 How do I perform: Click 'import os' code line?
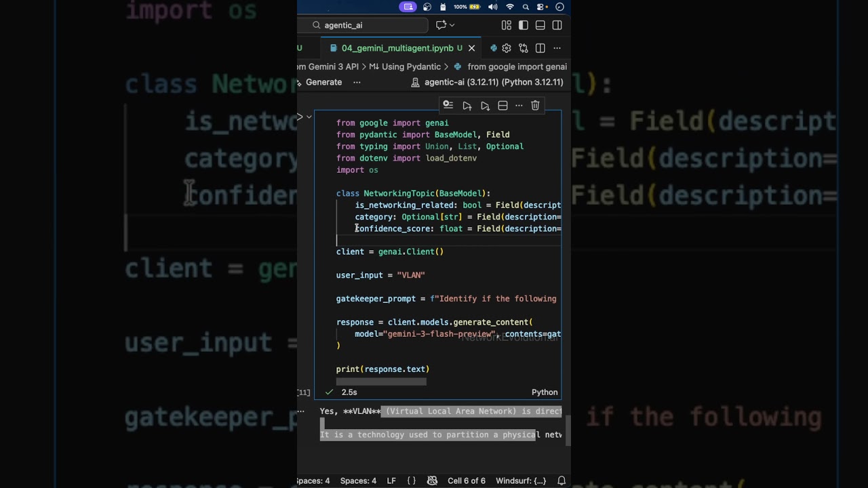357,170
